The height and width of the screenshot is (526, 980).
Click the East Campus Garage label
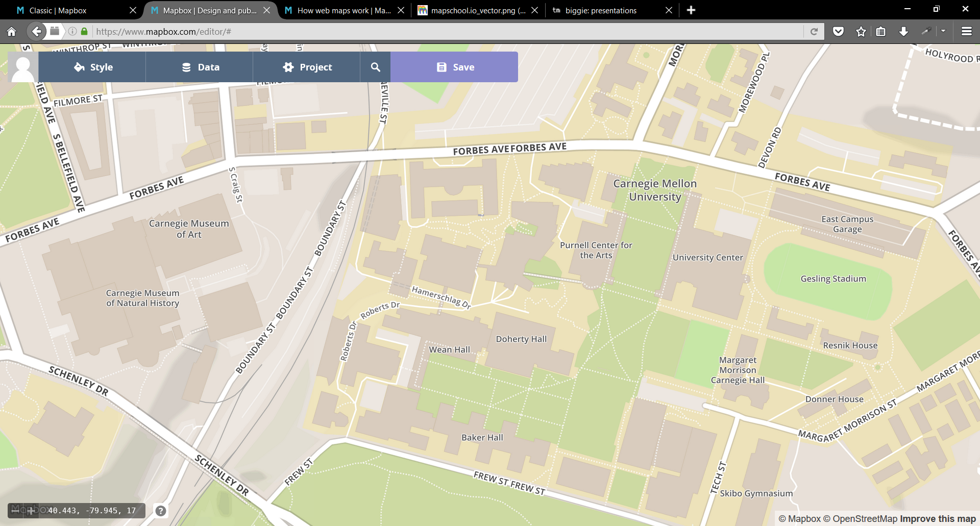(x=847, y=224)
